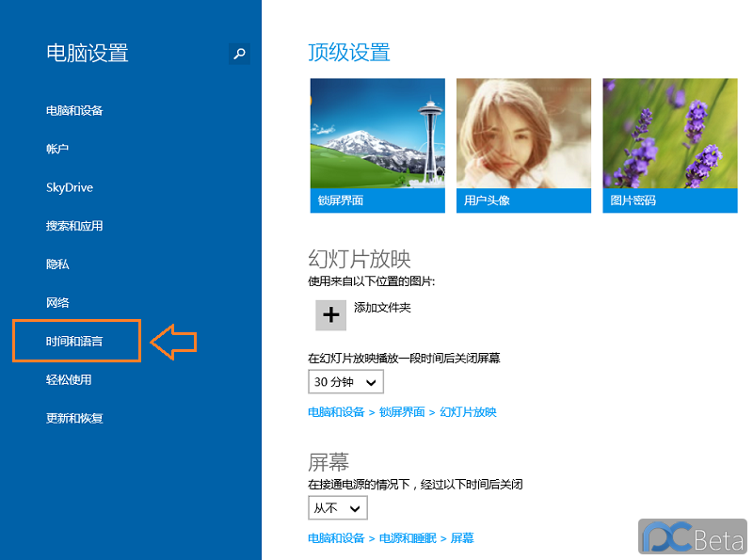Click the 添加文件夹 label

coord(382,308)
